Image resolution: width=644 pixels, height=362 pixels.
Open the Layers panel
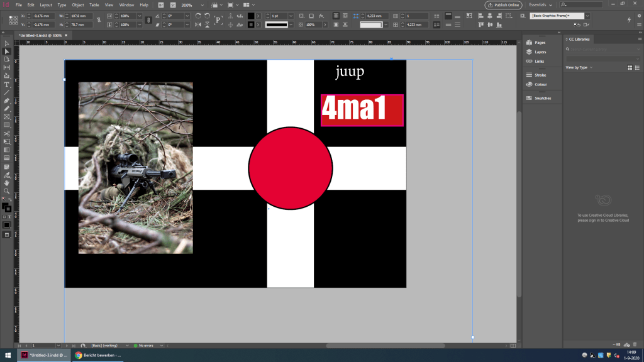coord(540,52)
